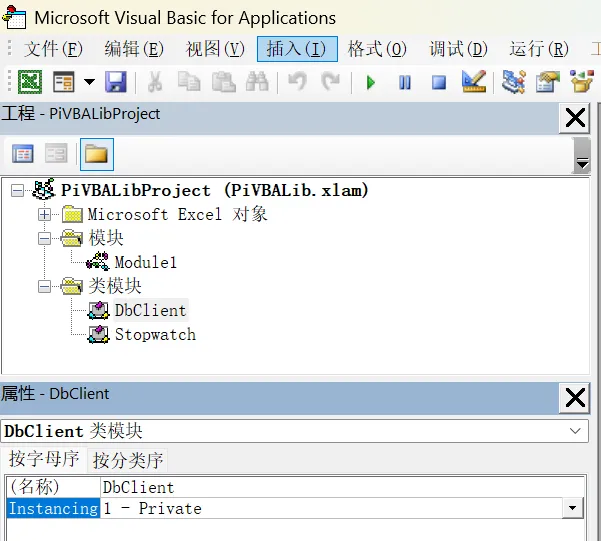601x541 pixels.
Task: Toggle Folders view in project pane
Action: pyautogui.click(x=97, y=154)
